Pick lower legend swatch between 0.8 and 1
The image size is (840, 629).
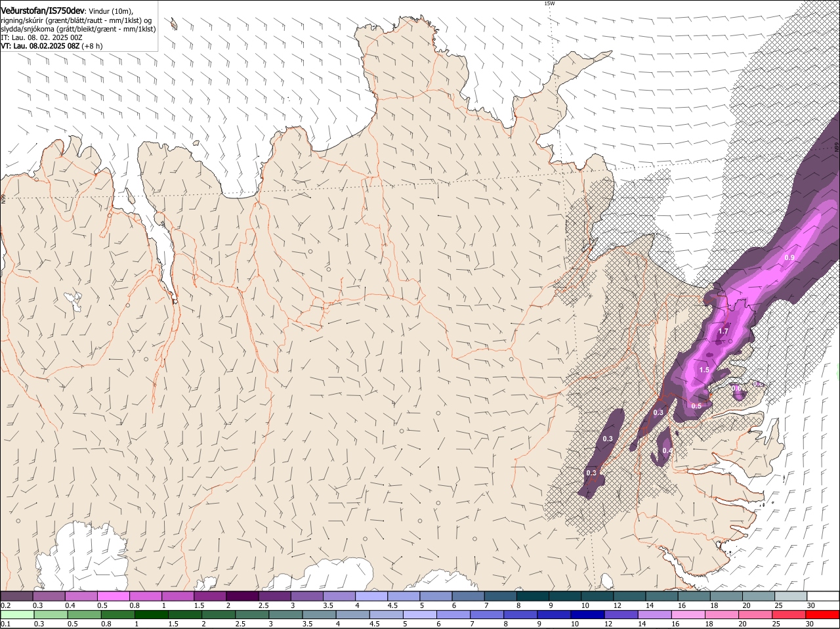click(118, 615)
